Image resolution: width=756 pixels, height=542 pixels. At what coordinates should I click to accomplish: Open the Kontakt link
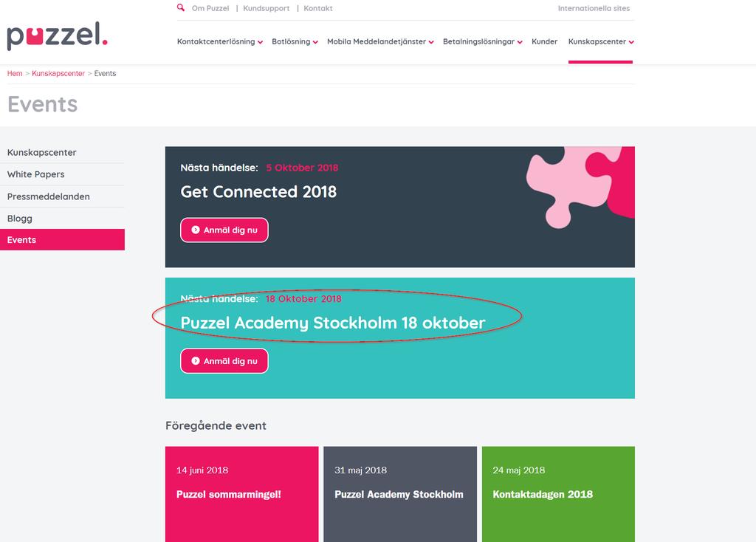(317, 8)
